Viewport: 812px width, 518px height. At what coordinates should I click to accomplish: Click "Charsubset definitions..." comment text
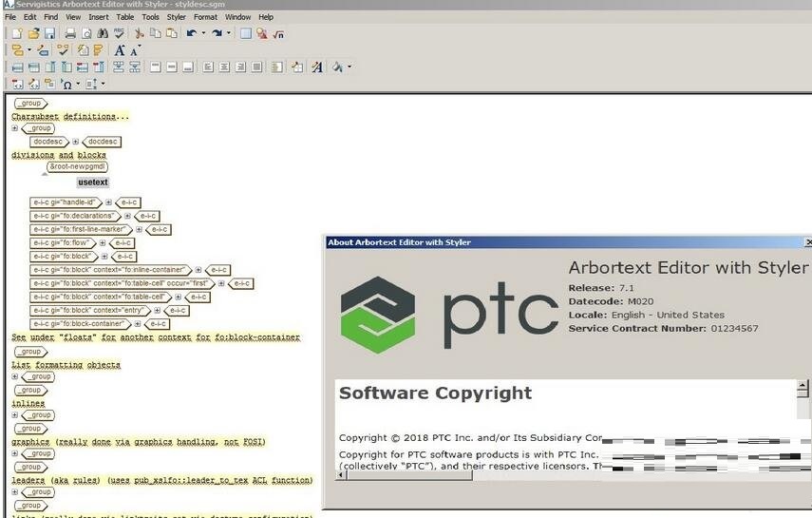click(x=70, y=117)
